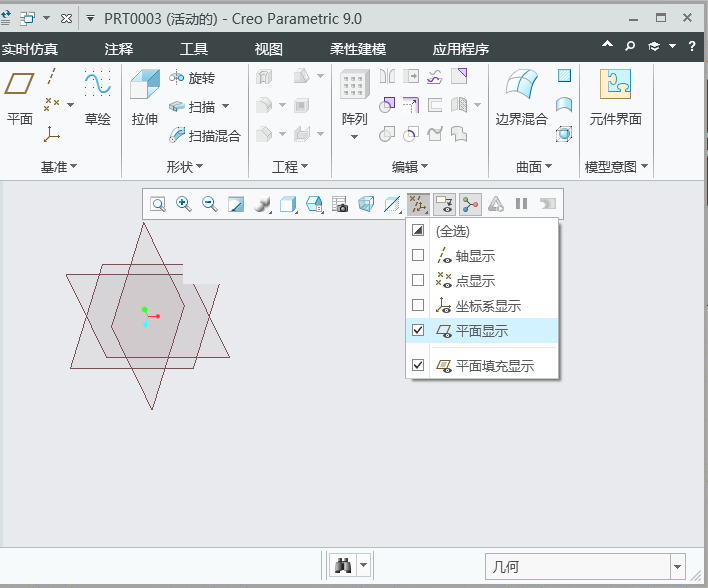The width and height of the screenshot is (708, 588).
Task: Open the Windows switcher icon in title bar
Action: 28,19
